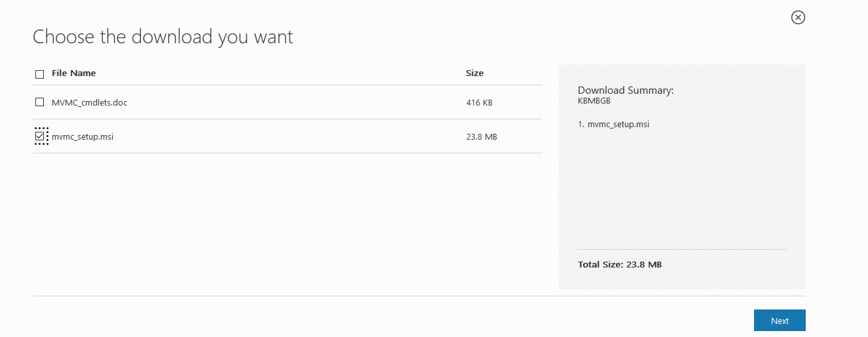This screenshot has width=868, height=337.
Task: Select the MVMC_cmdlets.doc file name label
Action: coord(89,103)
